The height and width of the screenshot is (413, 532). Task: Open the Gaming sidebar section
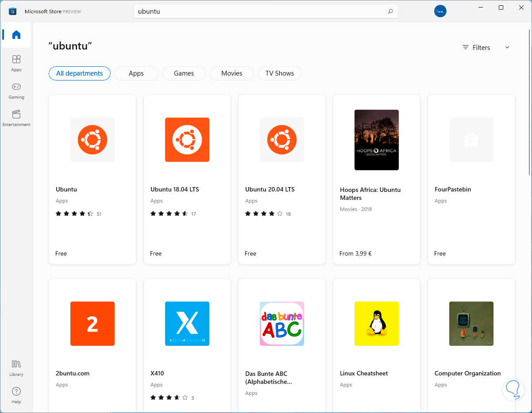click(x=16, y=90)
